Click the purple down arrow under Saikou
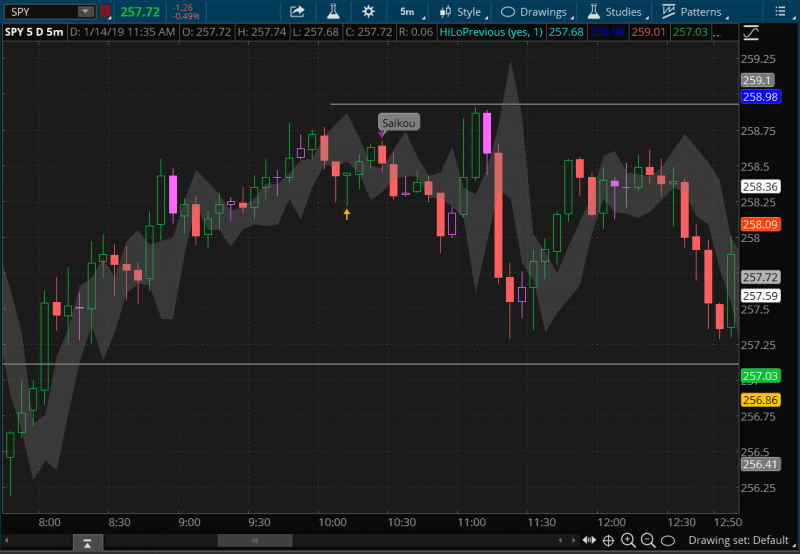The height and width of the screenshot is (554, 800). click(x=382, y=134)
